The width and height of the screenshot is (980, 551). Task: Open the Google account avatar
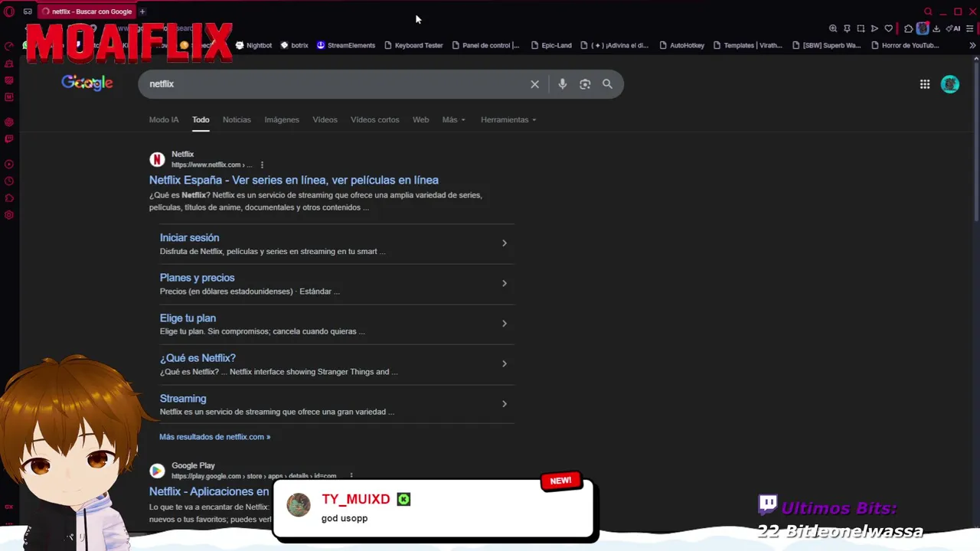point(950,84)
